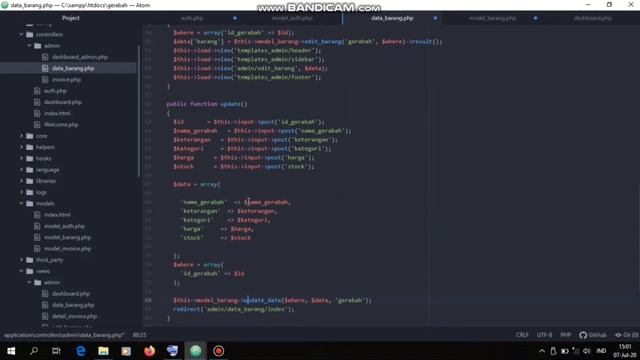The height and width of the screenshot is (360, 640).
Task: Switch to the auth.php tab
Action: [192, 18]
